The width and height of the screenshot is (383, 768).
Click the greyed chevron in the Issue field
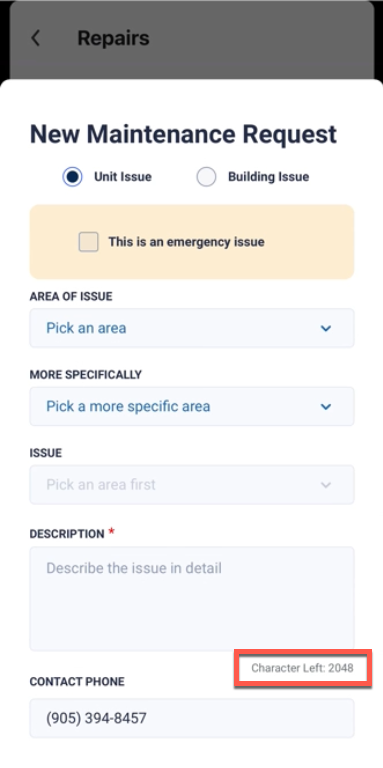(326, 485)
